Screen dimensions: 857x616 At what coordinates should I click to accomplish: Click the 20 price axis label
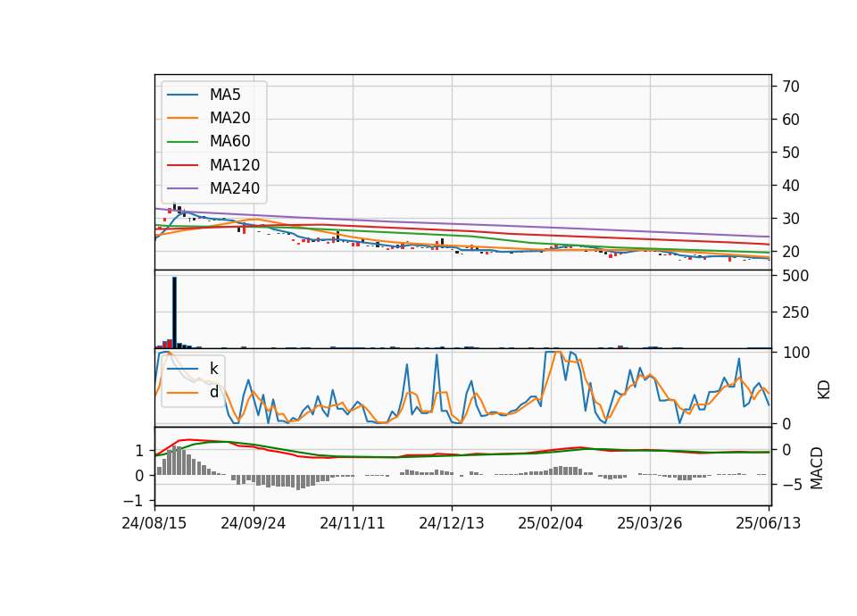click(x=791, y=252)
